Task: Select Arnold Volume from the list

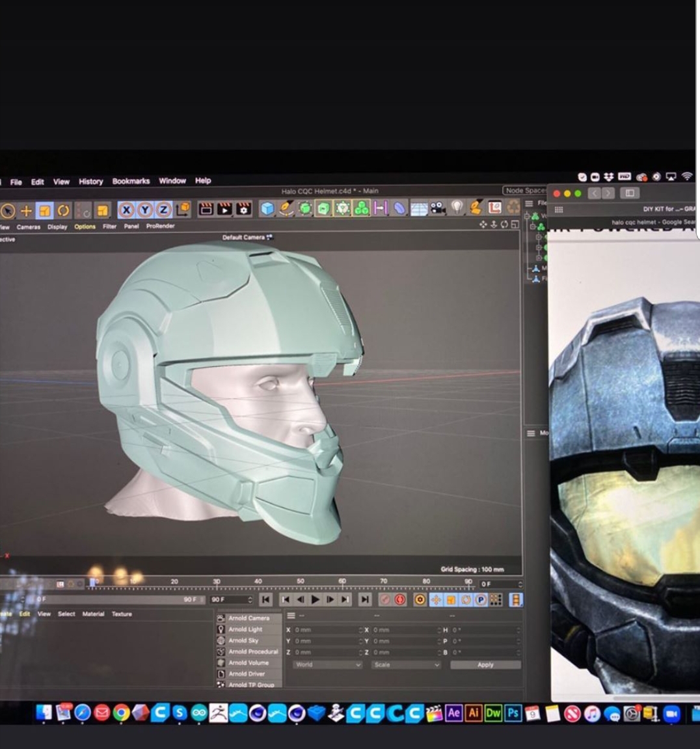Action: click(x=249, y=662)
